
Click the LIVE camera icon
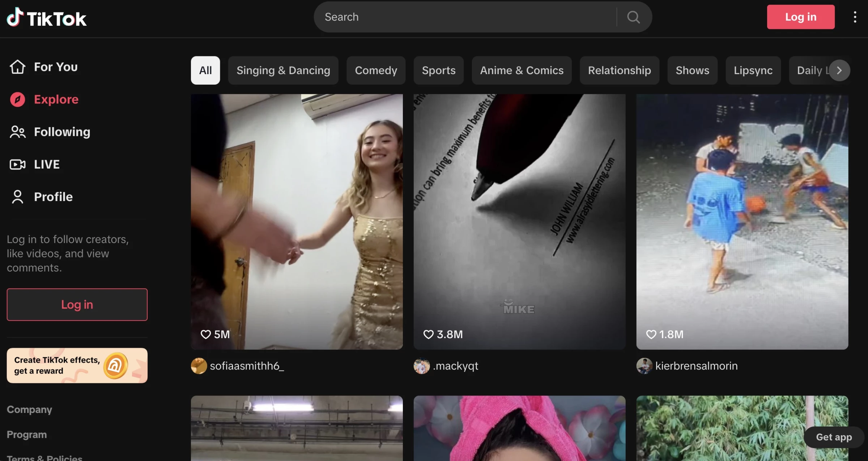pyautogui.click(x=17, y=165)
